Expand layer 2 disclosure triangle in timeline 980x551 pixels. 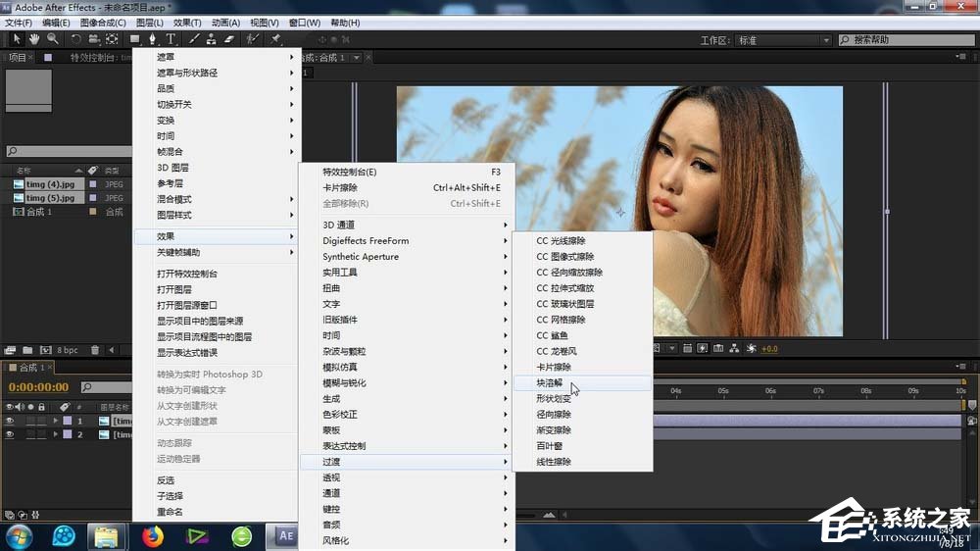tap(55, 434)
